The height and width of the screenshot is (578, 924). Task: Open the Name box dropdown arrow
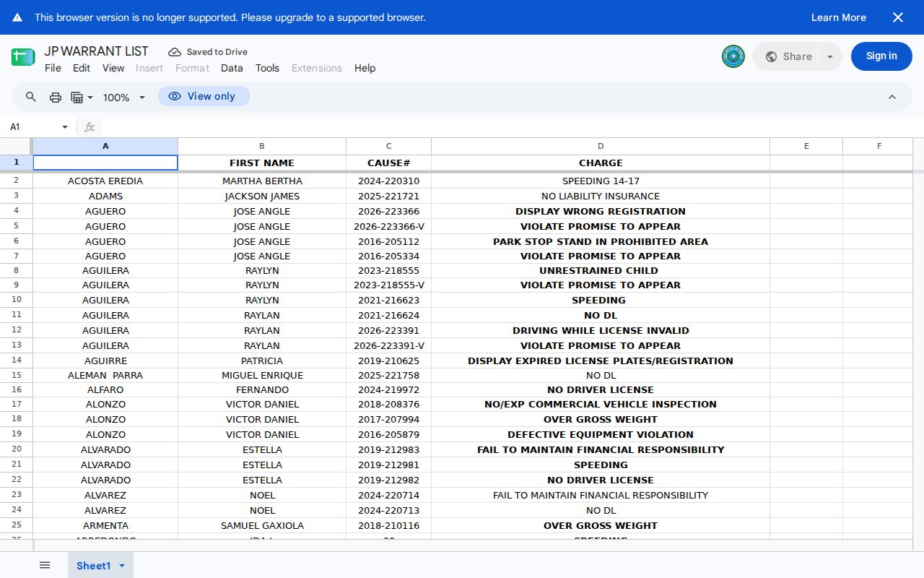(65, 127)
